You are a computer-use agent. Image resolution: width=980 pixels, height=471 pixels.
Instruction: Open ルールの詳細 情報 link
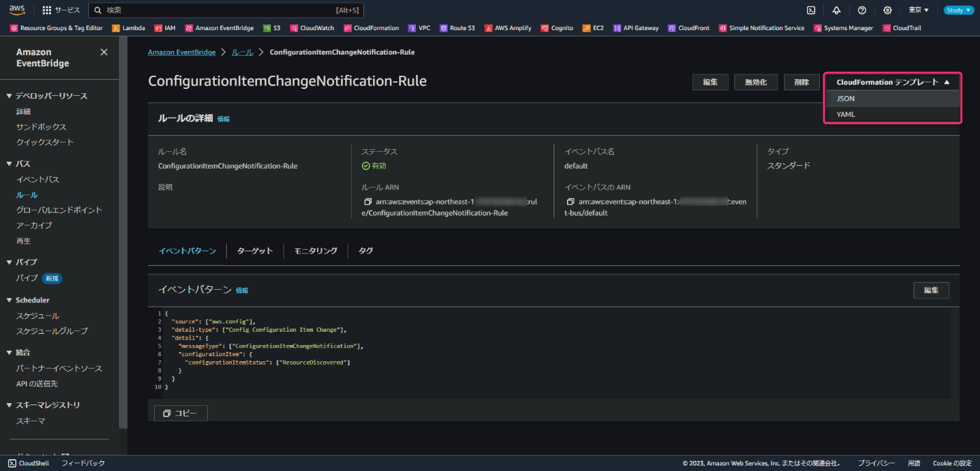[x=223, y=119]
